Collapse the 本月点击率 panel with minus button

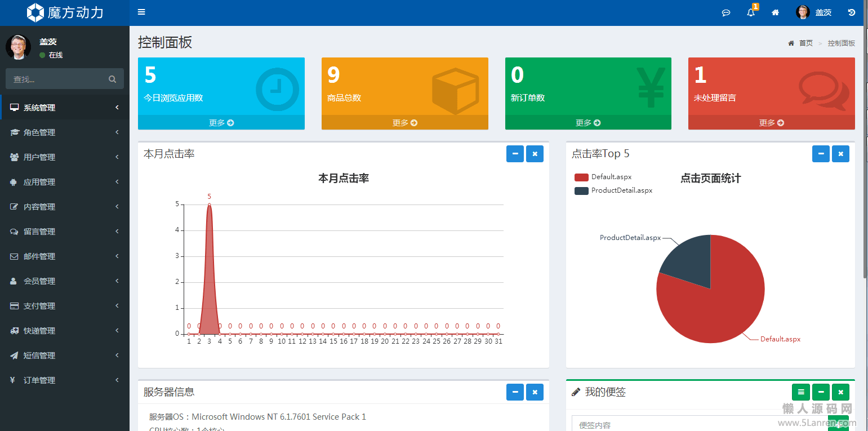(515, 154)
